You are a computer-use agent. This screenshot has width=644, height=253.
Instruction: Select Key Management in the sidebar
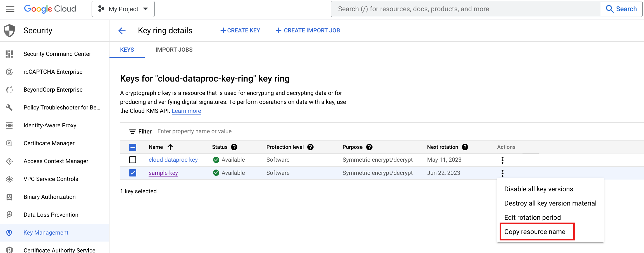(46, 232)
